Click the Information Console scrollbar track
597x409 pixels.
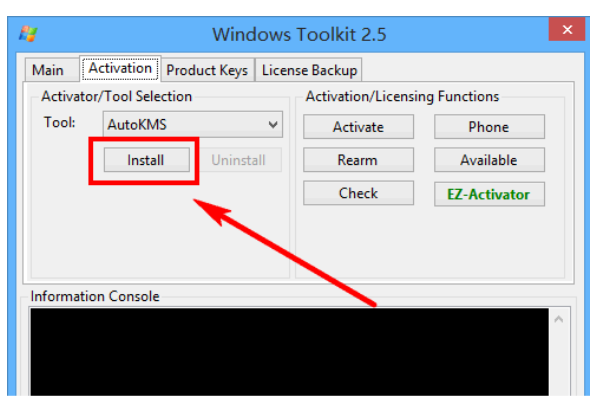[559, 363]
